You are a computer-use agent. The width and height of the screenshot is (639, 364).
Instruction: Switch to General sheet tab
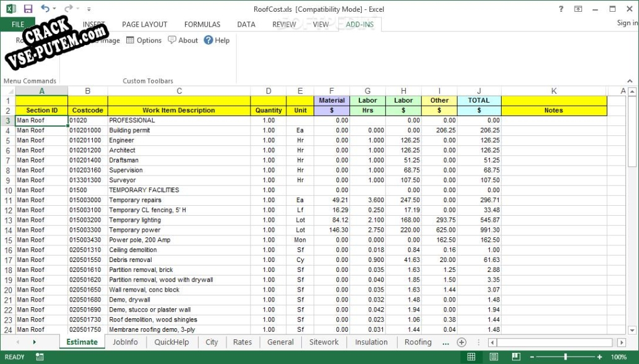pos(280,342)
